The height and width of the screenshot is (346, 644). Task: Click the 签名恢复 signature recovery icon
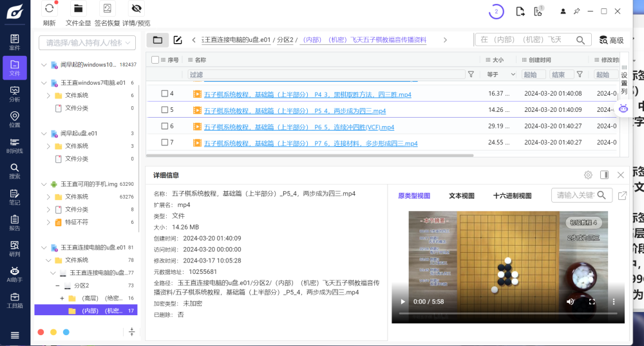point(107,9)
